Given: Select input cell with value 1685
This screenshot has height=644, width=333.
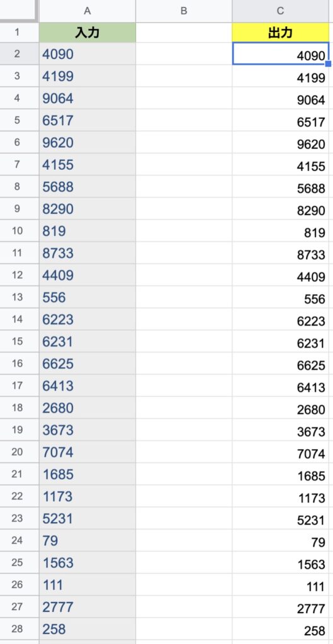Looking at the screenshot, I should 87,474.
